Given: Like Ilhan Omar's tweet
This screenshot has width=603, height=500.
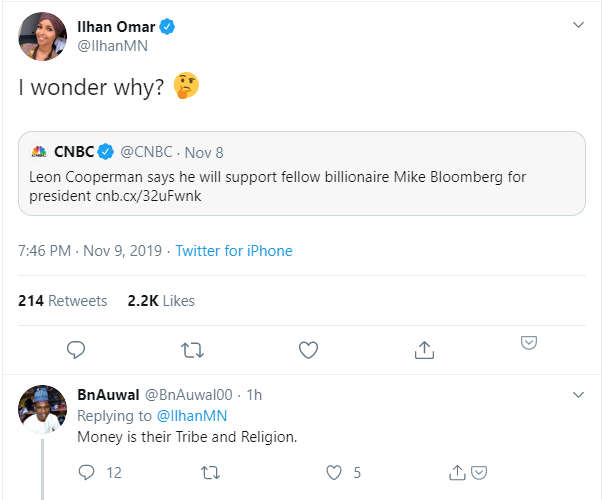Looking at the screenshot, I should (x=308, y=349).
